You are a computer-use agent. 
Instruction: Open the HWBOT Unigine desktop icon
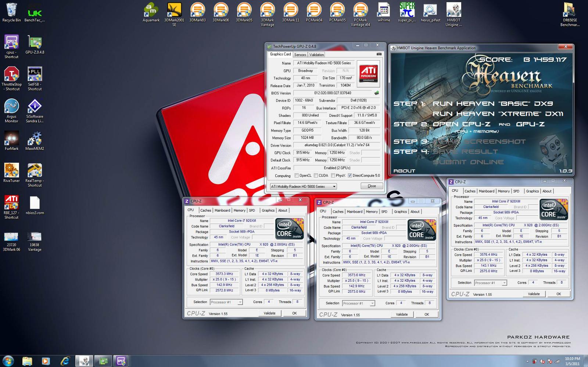[x=453, y=15]
